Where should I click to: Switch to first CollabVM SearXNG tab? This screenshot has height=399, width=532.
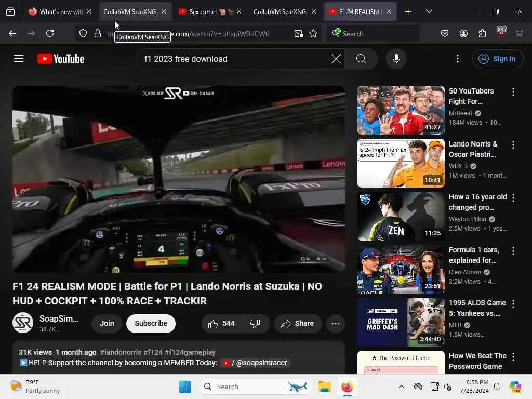coord(129,12)
